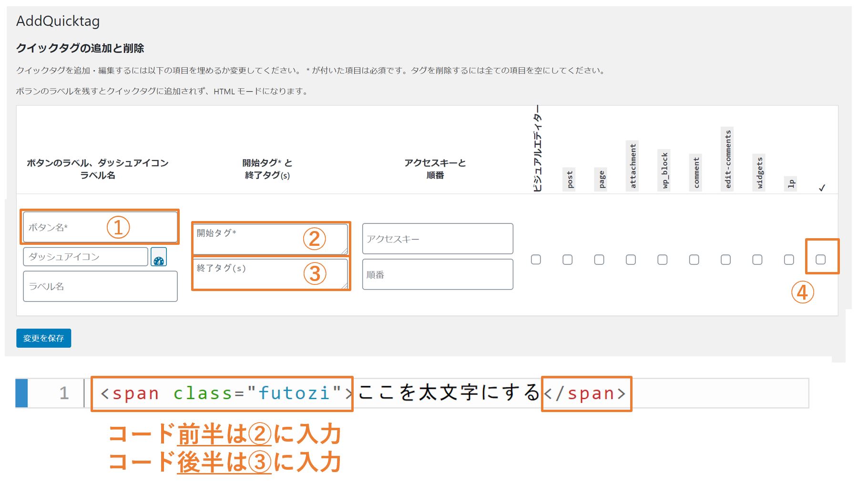Click the アクセスキー input field
The width and height of the screenshot is (858, 504).
[437, 239]
